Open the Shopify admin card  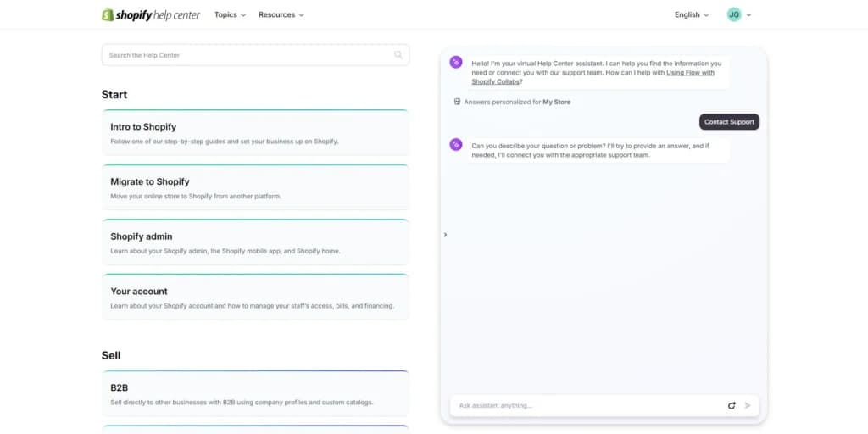[255, 242]
